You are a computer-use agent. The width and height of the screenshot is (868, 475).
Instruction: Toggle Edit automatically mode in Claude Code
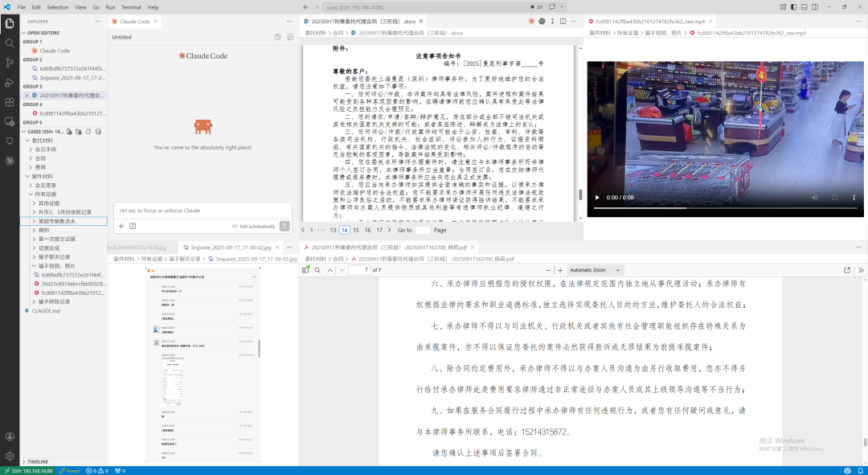(x=253, y=227)
